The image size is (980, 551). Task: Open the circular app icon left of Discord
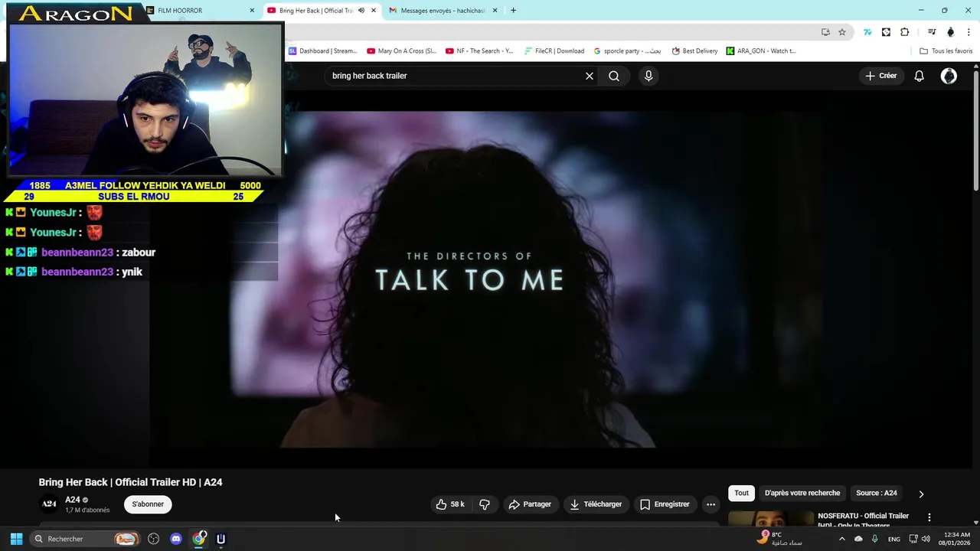click(x=153, y=539)
